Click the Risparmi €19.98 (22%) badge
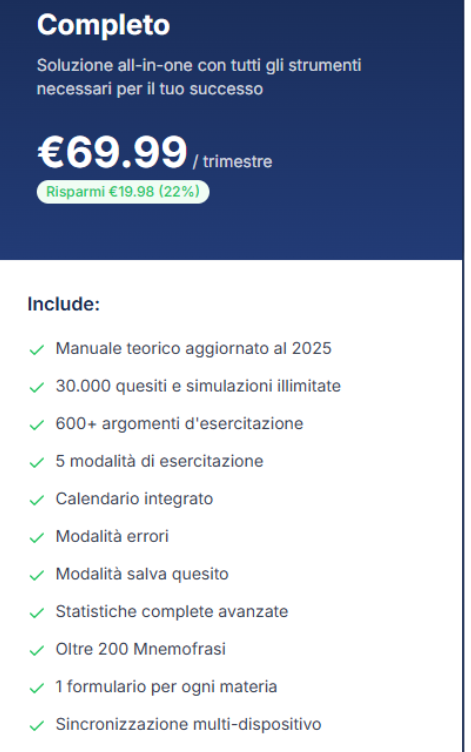Screen dimensions: 471x752 [123, 192]
